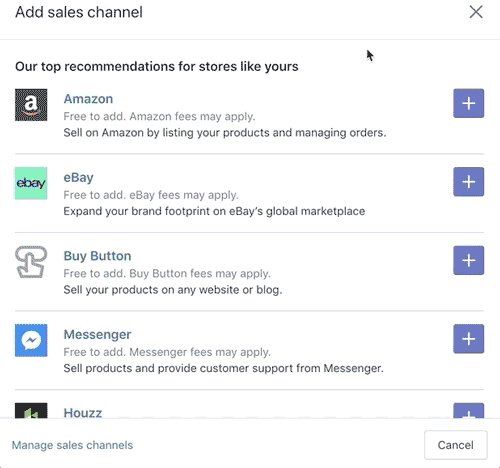Click the Buy Button hand icon
500x468 pixels.
pos(31,262)
